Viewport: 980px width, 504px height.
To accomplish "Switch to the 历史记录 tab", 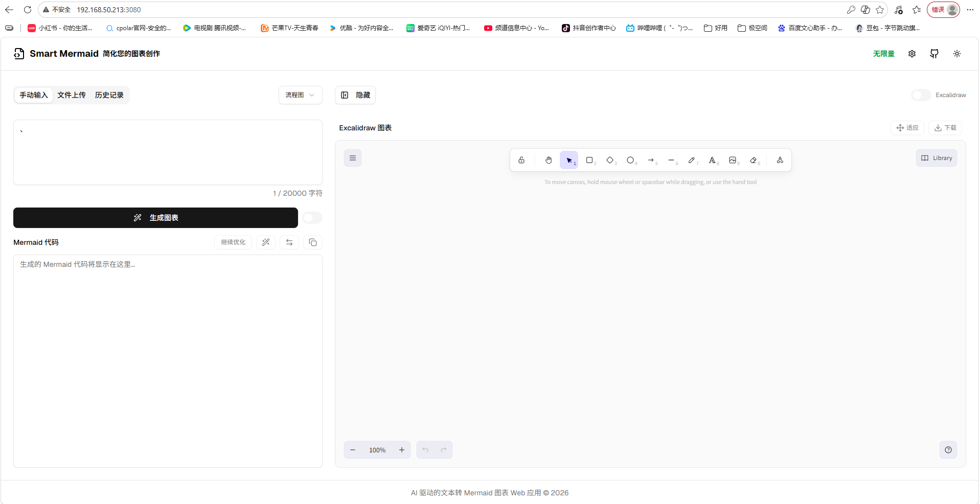I will pyautogui.click(x=109, y=95).
